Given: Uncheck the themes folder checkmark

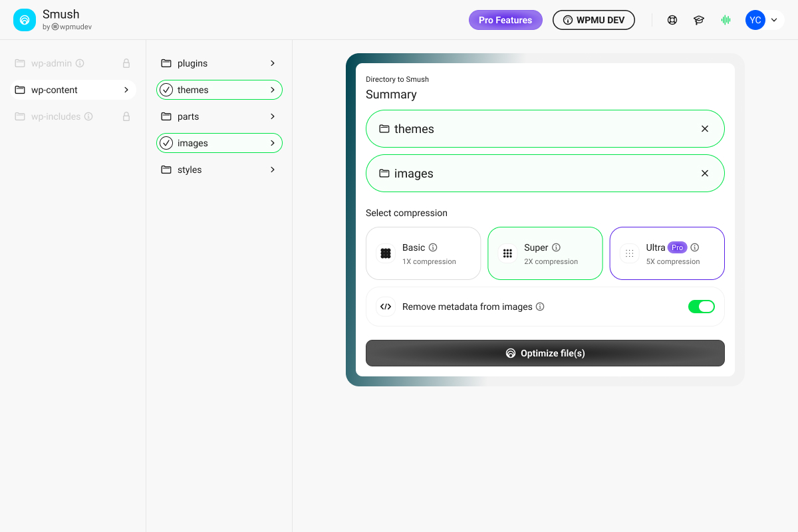Looking at the screenshot, I should click(166, 90).
